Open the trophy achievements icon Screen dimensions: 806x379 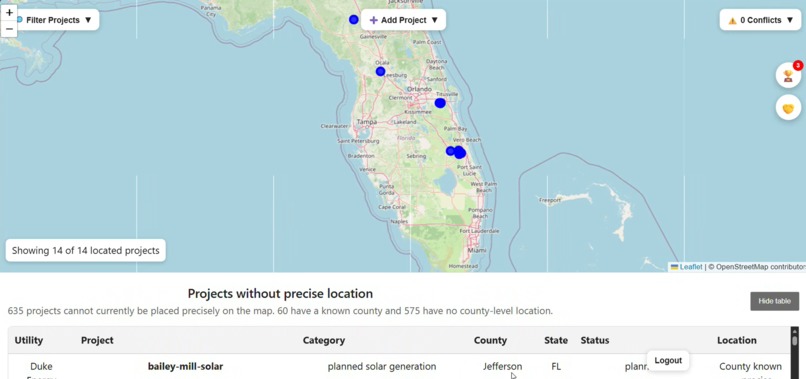pyautogui.click(x=788, y=76)
